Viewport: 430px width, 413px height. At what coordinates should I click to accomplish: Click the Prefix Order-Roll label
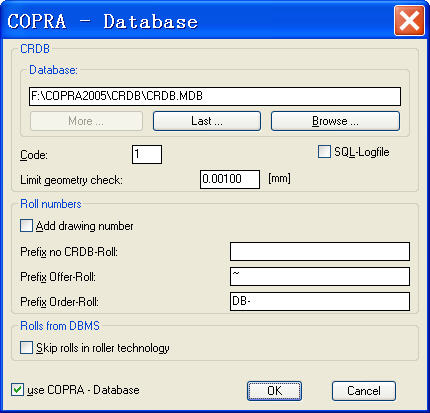pyautogui.click(x=59, y=302)
